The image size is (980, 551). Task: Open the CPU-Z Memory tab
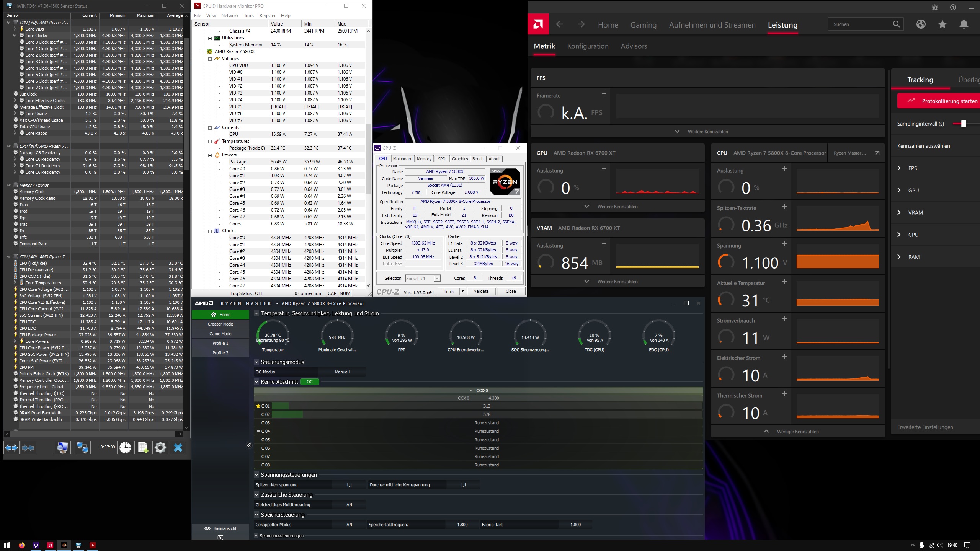[x=424, y=159]
